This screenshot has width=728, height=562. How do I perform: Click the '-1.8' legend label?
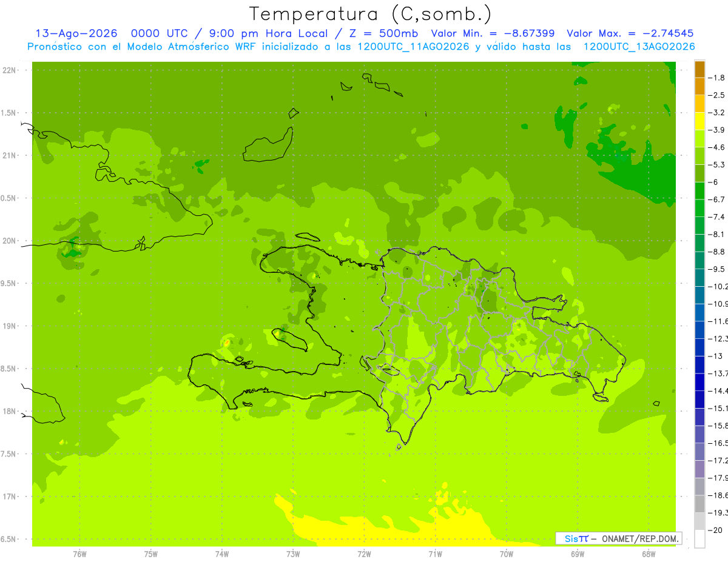coord(716,78)
